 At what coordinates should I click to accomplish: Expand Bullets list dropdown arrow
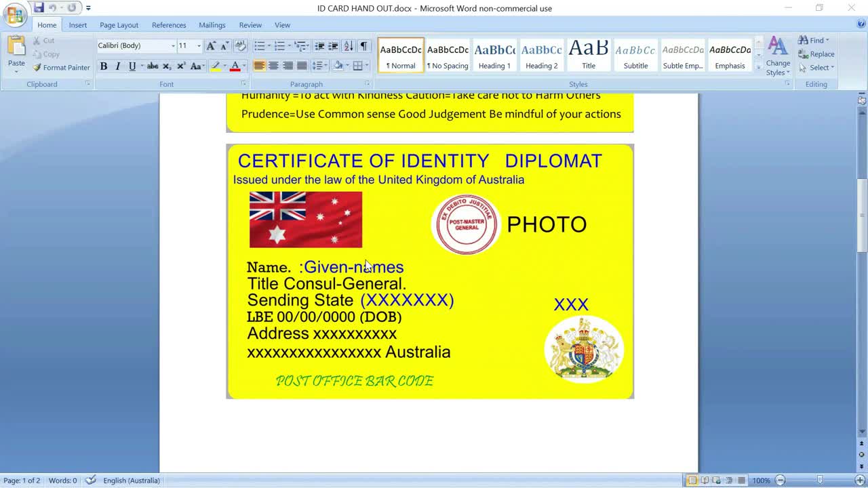point(269,45)
